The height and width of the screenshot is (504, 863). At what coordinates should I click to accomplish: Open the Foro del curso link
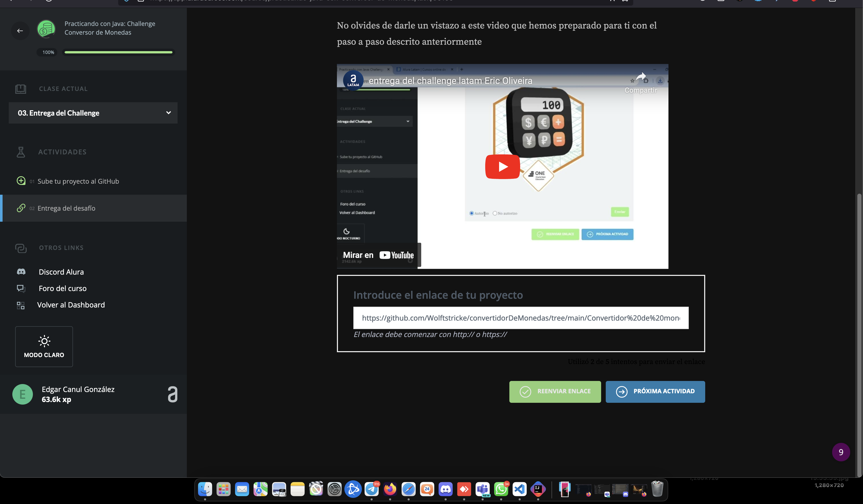[63, 288]
